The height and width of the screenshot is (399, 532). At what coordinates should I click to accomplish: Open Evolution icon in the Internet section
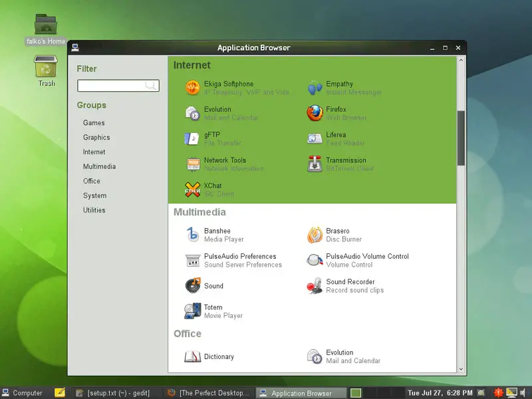(x=192, y=113)
